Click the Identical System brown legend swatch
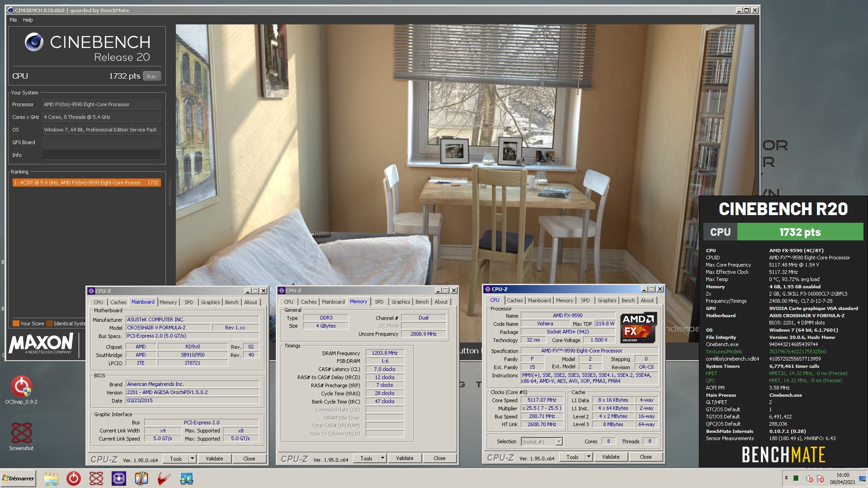The width and height of the screenshot is (868, 488). [x=49, y=324]
